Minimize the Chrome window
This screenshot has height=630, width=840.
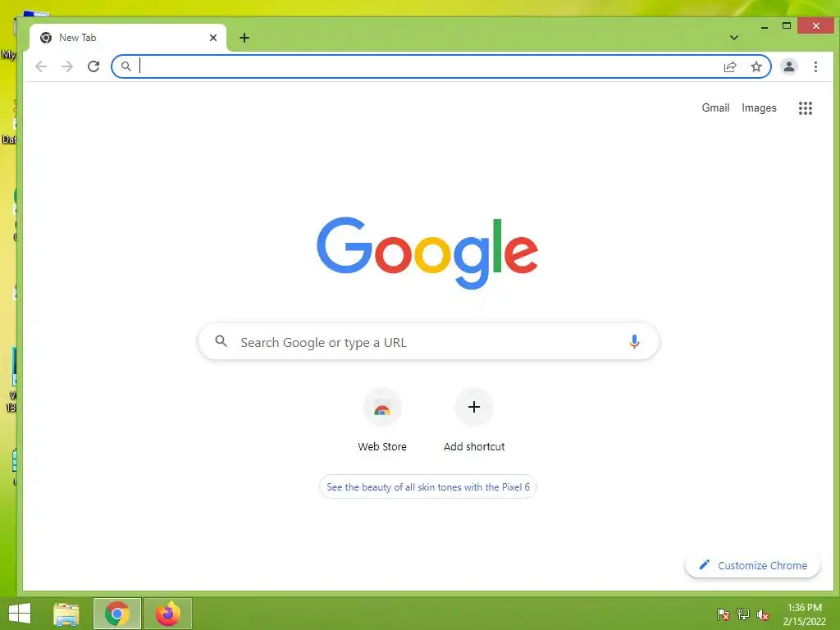(x=765, y=25)
